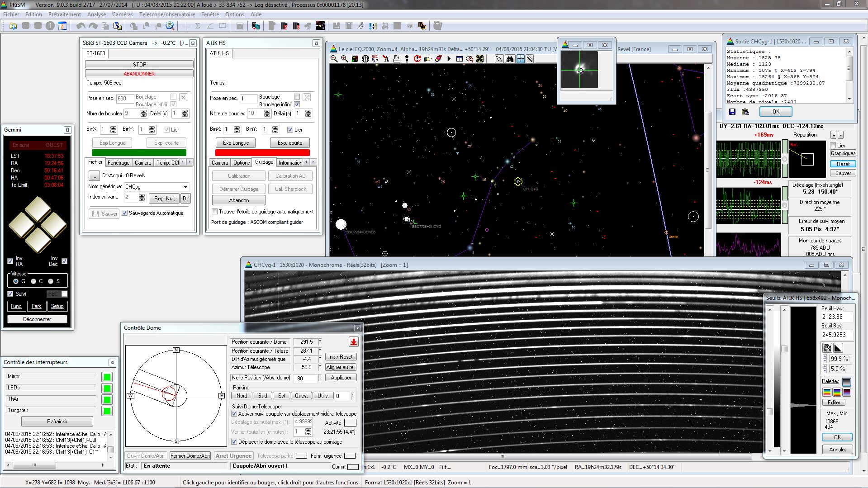Click the floppy disk save icon in statistics window
The width and height of the screenshot is (868, 488).
(x=732, y=112)
